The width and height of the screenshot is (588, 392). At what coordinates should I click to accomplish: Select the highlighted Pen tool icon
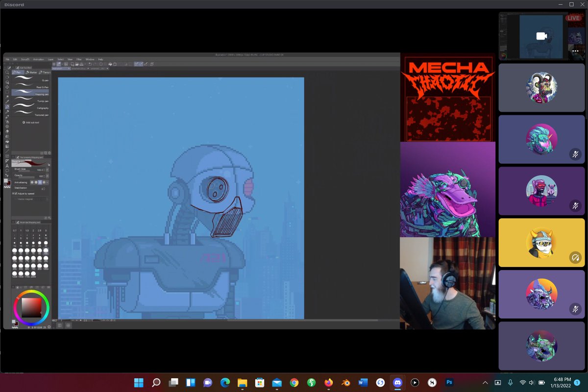(x=7, y=106)
